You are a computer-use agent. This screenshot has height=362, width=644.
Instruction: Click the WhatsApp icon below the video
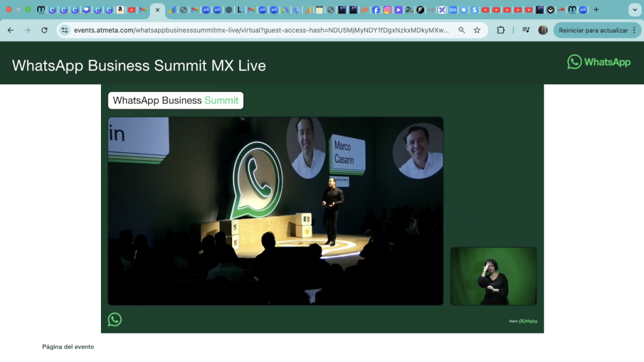pyautogui.click(x=115, y=319)
